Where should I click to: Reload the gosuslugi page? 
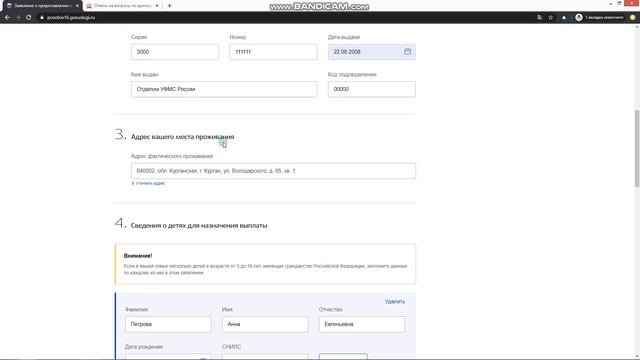click(29, 18)
